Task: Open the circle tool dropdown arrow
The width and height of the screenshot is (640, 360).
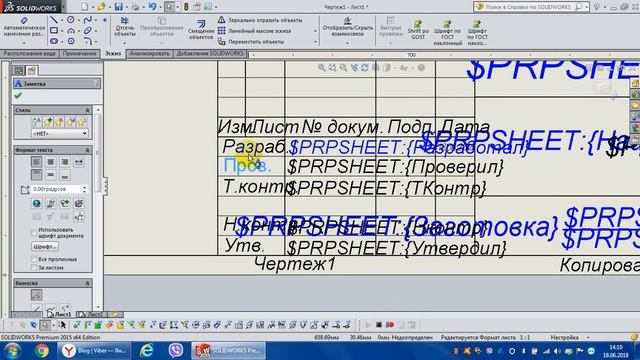Action: tap(78, 20)
